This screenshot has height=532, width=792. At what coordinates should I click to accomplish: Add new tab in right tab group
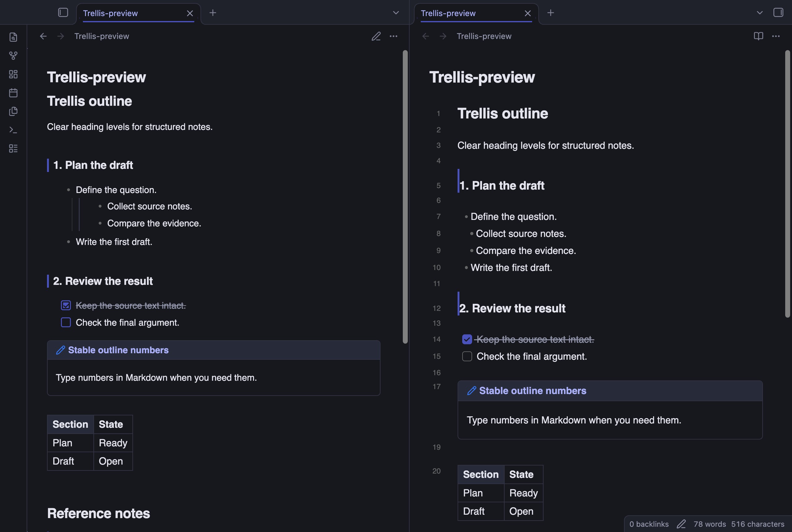point(551,13)
